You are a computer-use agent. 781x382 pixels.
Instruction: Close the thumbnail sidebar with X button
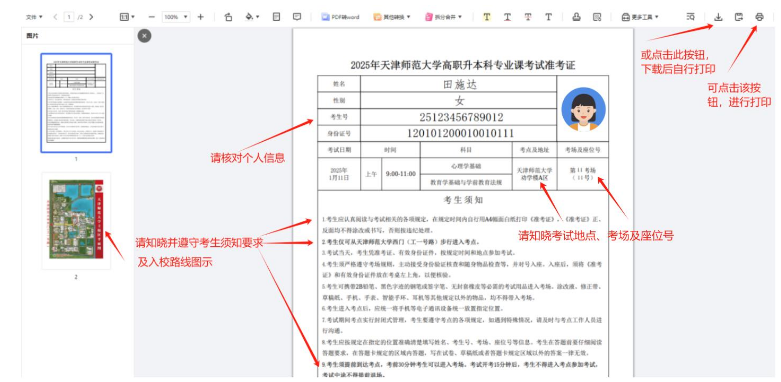[144, 36]
